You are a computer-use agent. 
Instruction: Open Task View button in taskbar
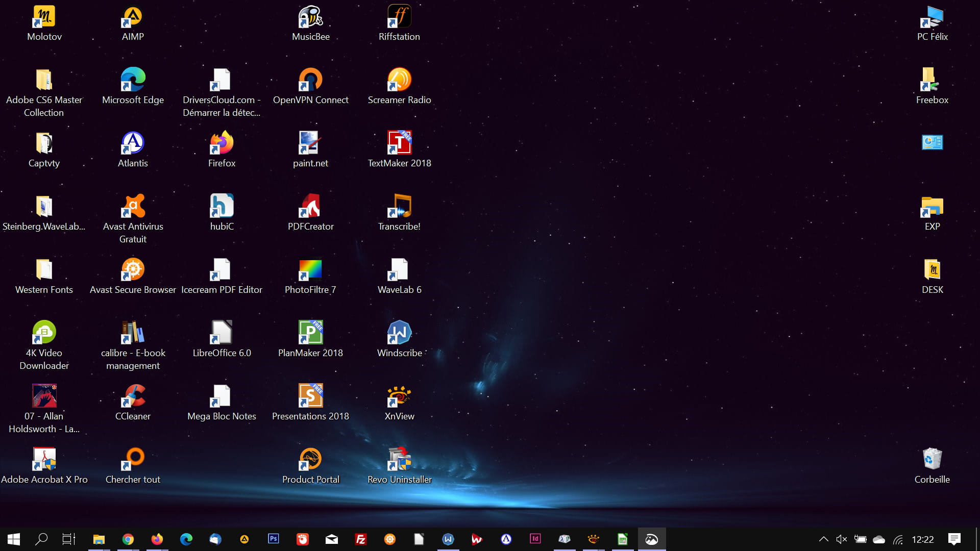(68, 538)
